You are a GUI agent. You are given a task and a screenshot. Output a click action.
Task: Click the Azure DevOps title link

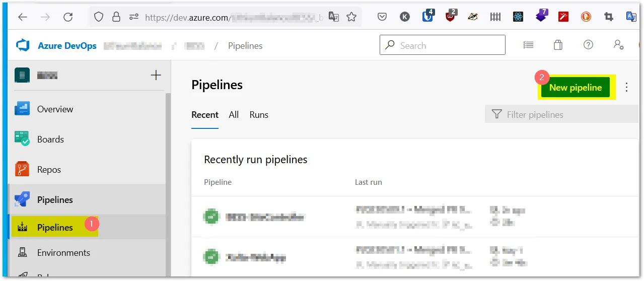click(x=67, y=46)
